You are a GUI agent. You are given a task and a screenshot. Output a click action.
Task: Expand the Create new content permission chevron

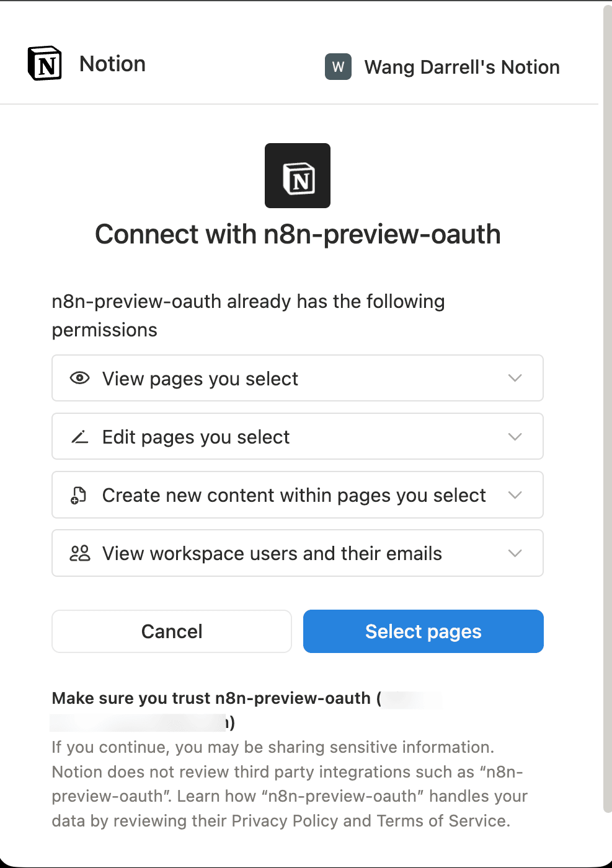click(515, 495)
